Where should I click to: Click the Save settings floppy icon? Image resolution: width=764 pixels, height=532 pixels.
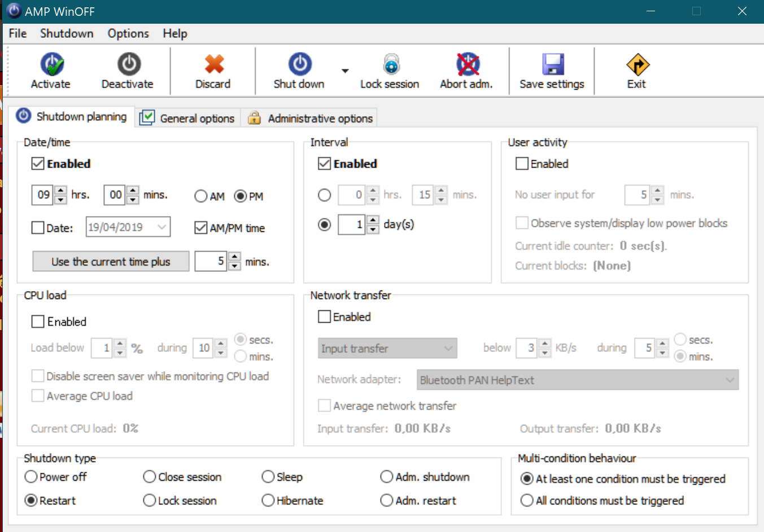click(552, 64)
